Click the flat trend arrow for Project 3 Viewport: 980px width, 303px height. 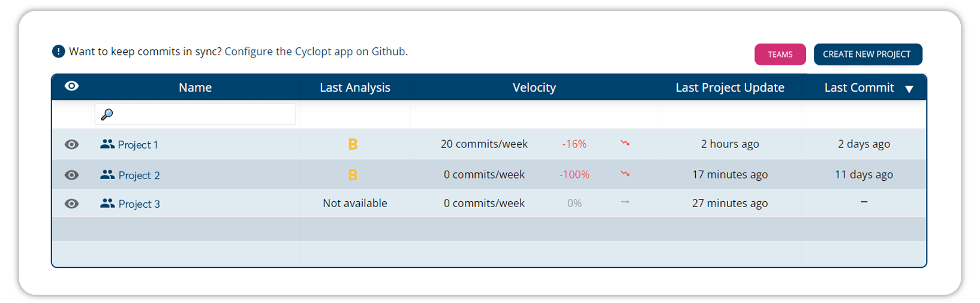[625, 202]
